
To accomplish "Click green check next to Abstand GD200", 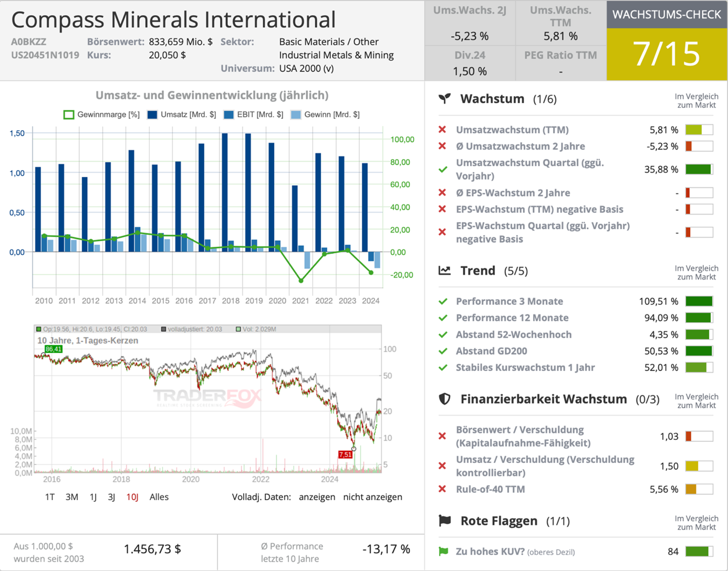I will (443, 351).
